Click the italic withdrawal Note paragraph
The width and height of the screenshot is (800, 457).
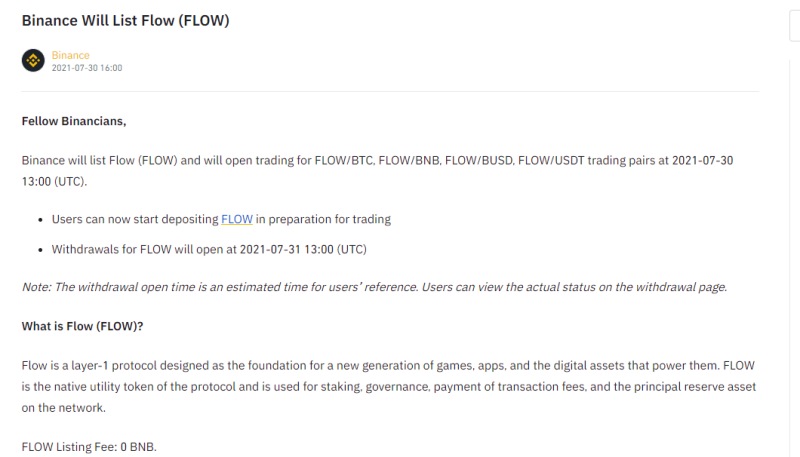(374, 287)
